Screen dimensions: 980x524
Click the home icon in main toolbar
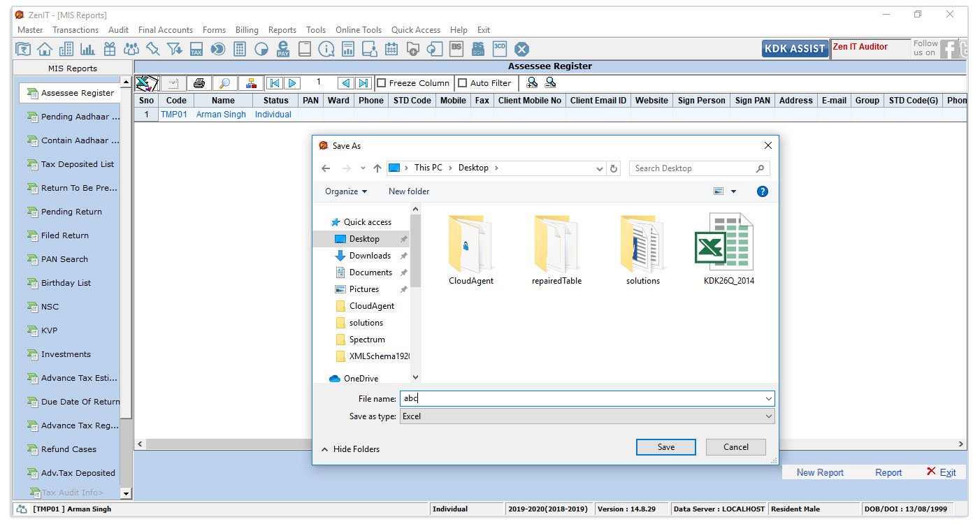coord(45,49)
